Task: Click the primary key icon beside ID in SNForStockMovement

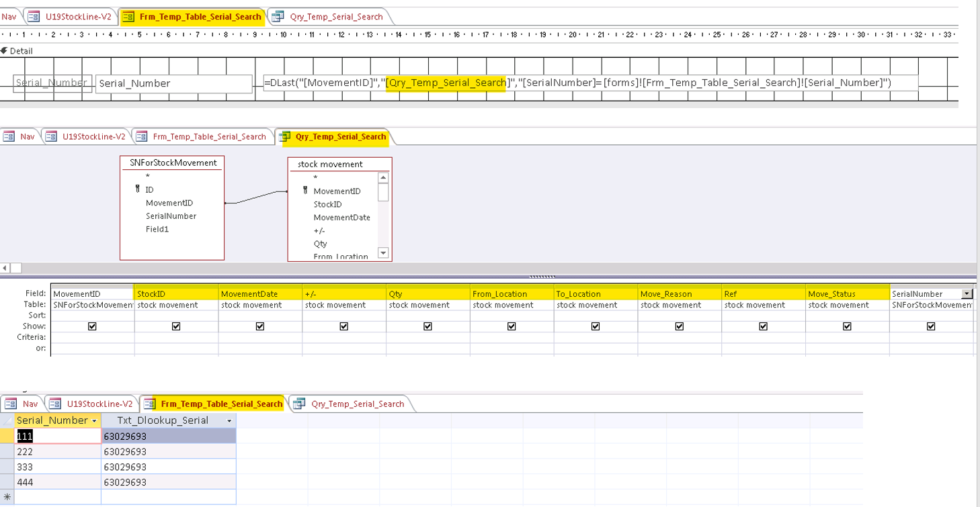Action: click(138, 189)
